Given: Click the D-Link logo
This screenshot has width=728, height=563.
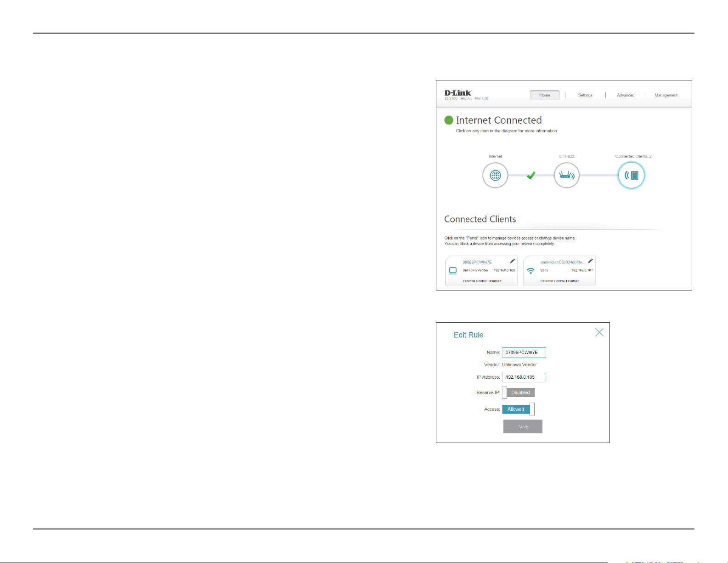Looking at the screenshot, I should pyautogui.click(x=457, y=93).
